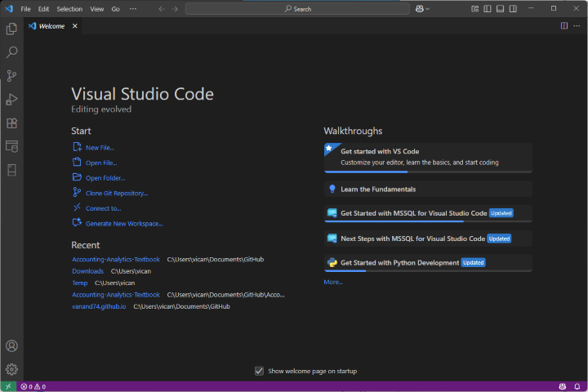588x392 pixels.
Task: Open Learn the Fundamentals walkthrough
Action: pos(428,189)
